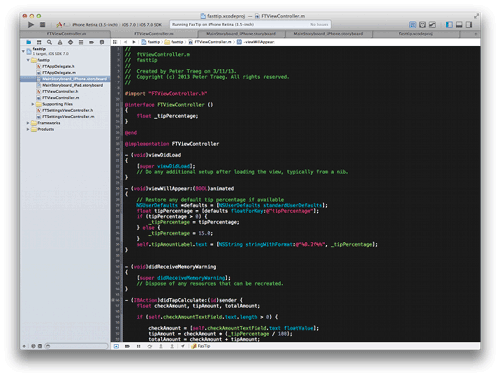Click the didTapCalculate IBAction gutter connection circle
The image size is (500, 377).
point(113,300)
